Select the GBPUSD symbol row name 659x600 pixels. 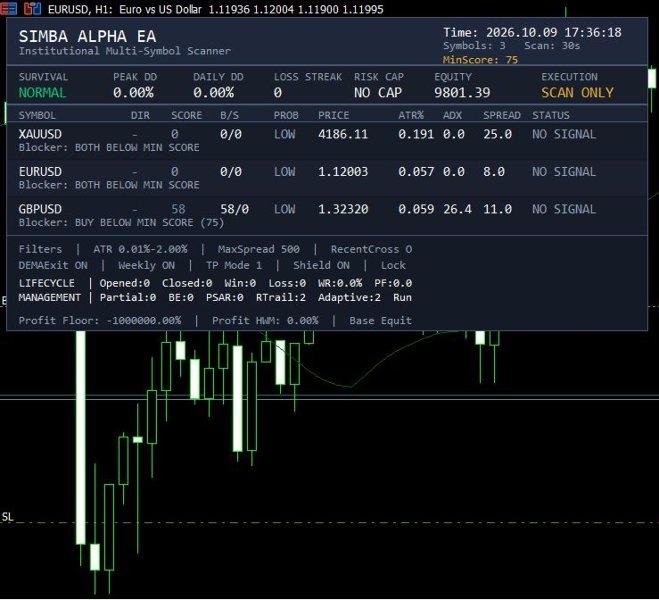[40, 209]
